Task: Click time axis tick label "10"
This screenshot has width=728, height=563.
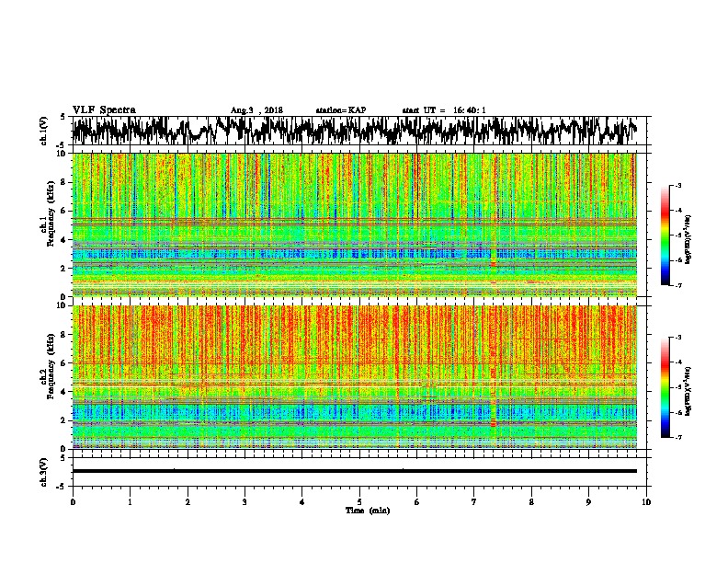Action: point(646,502)
